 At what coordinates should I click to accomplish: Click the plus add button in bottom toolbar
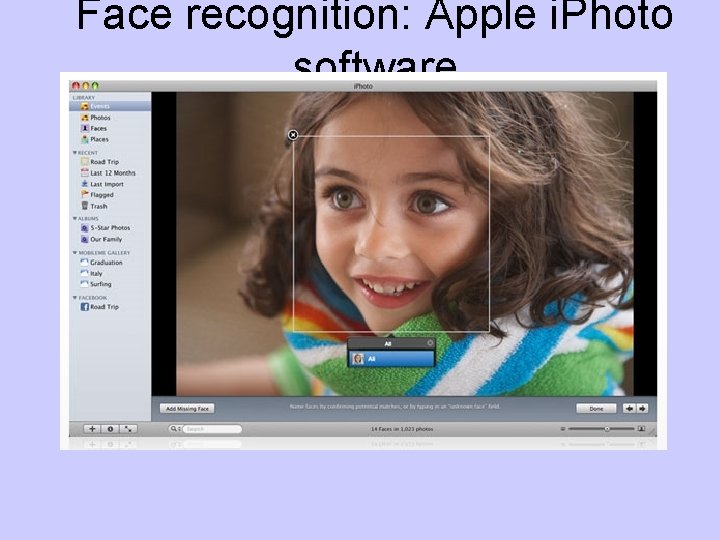coord(92,429)
